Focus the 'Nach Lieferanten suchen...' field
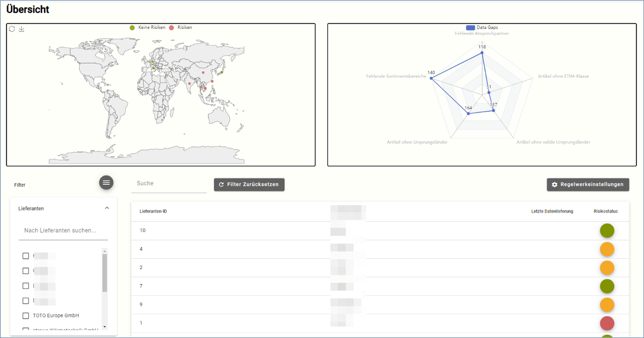 point(63,231)
